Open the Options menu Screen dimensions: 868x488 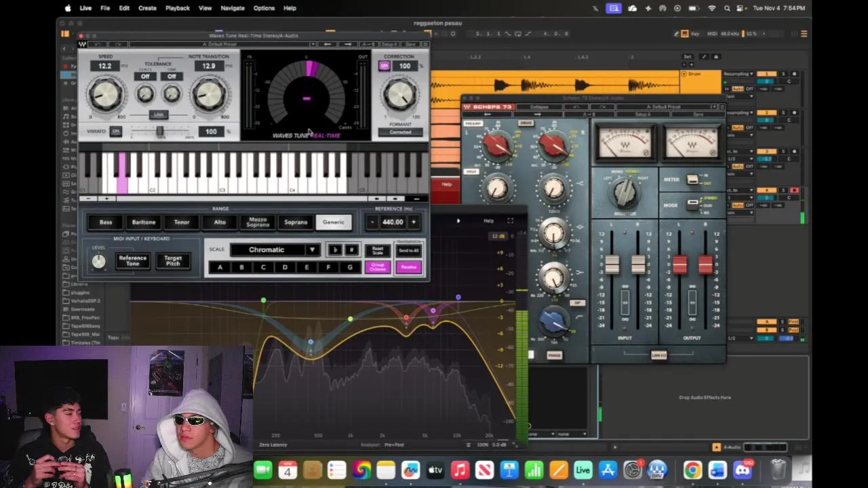coord(264,8)
